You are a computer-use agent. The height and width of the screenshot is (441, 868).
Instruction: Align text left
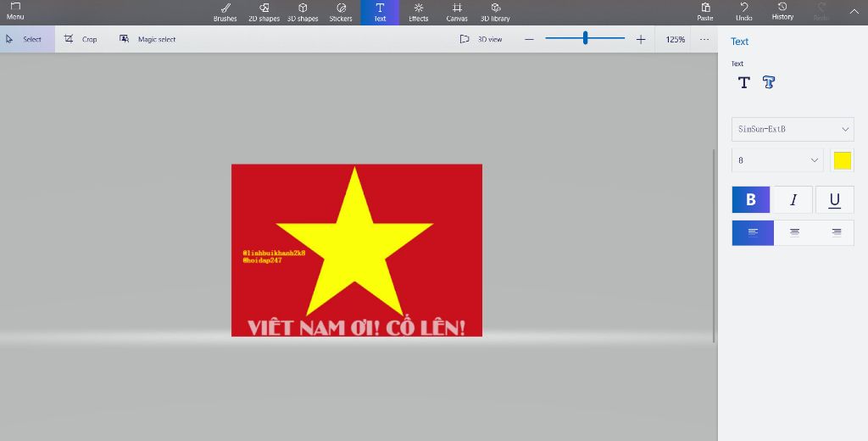[x=753, y=232]
